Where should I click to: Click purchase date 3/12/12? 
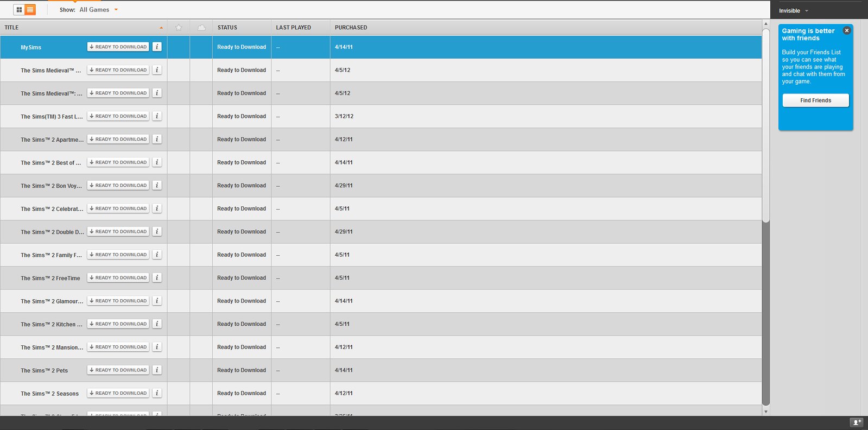pyautogui.click(x=344, y=116)
